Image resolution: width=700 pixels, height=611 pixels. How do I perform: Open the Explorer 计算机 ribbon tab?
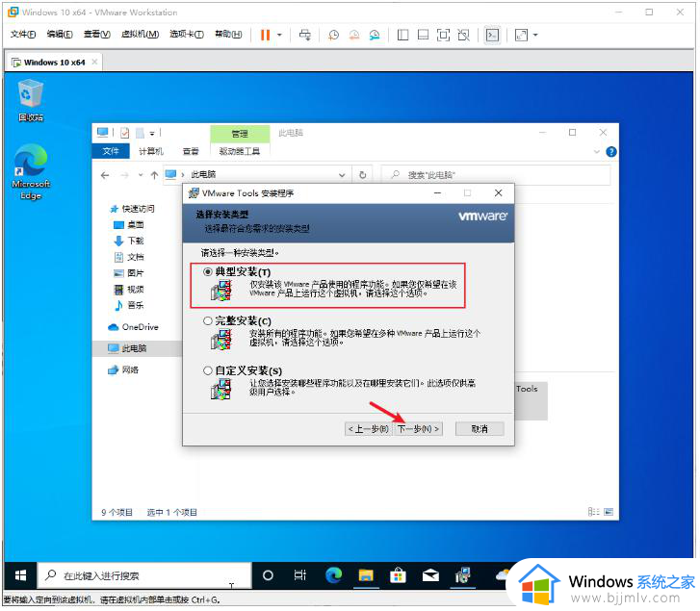coord(151,151)
